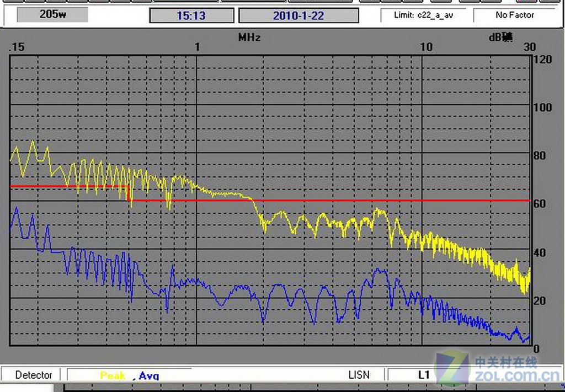Click the Detector label

coord(34,375)
